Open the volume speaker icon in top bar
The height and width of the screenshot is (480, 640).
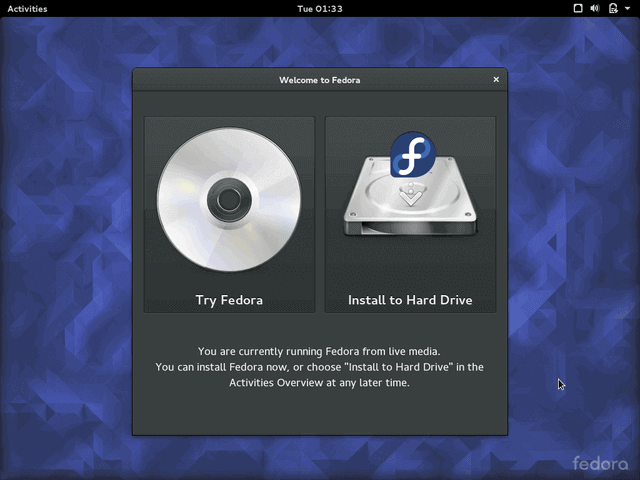coord(595,8)
